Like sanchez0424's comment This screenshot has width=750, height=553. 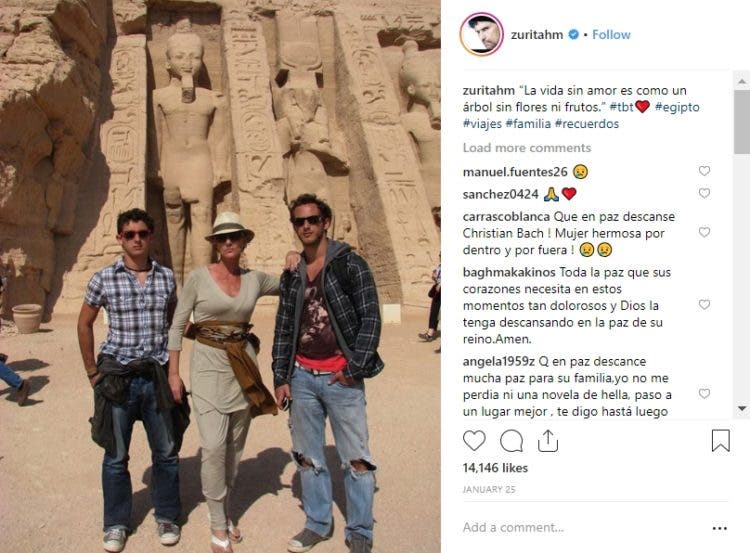(x=704, y=193)
